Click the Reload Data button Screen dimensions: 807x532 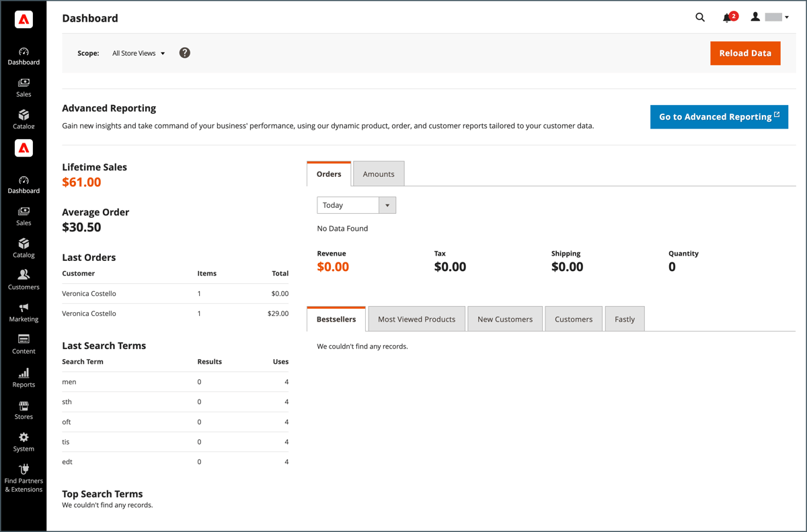pyautogui.click(x=745, y=53)
